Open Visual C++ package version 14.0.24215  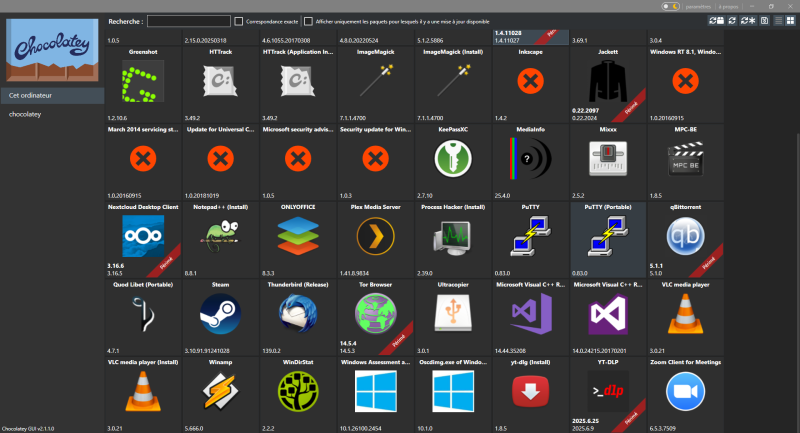coord(608,317)
